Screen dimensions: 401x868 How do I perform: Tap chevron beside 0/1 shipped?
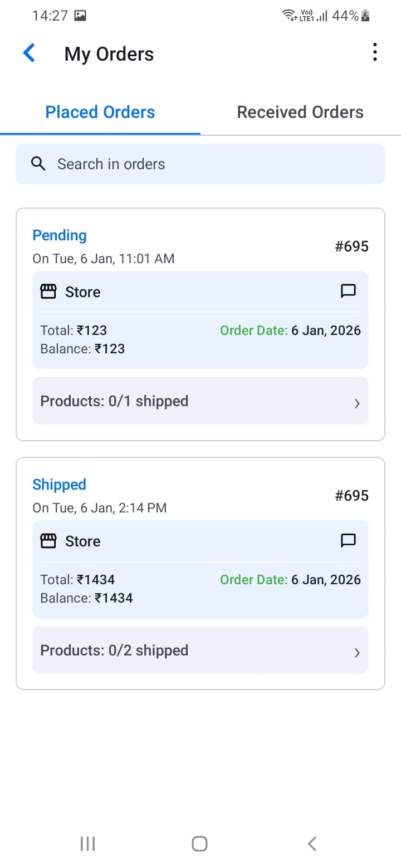[x=357, y=403]
